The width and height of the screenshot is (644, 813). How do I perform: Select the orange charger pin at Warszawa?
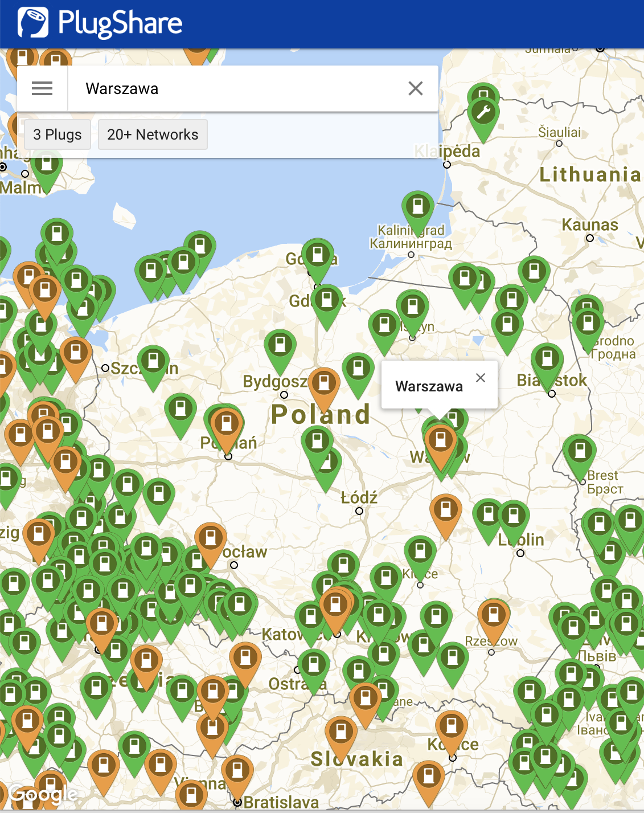[x=440, y=446]
